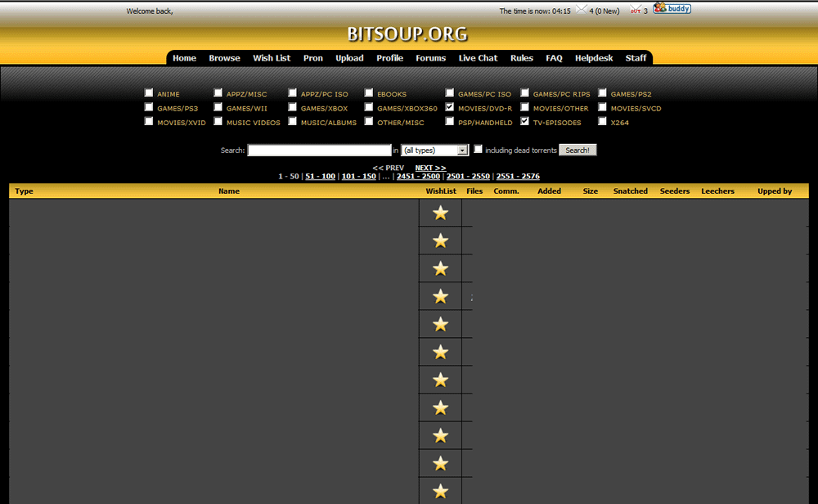Enable the EBOOKS category checkbox
818x504 pixels.
369,93
